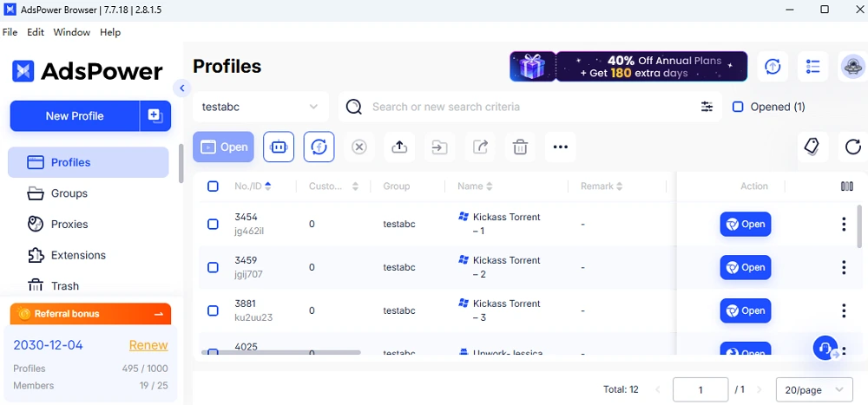
Task: Open the Window menu
Action: click(x=71, y=32)
